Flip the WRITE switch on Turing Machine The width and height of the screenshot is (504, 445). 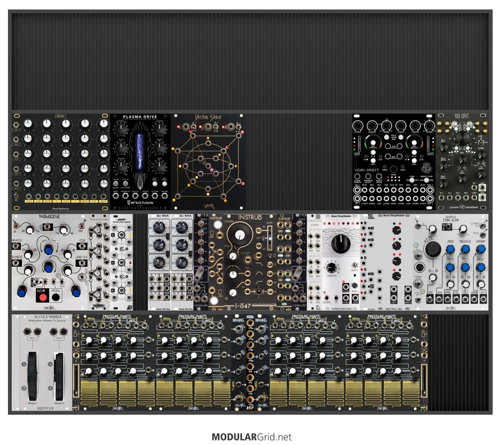pos(355,265)
